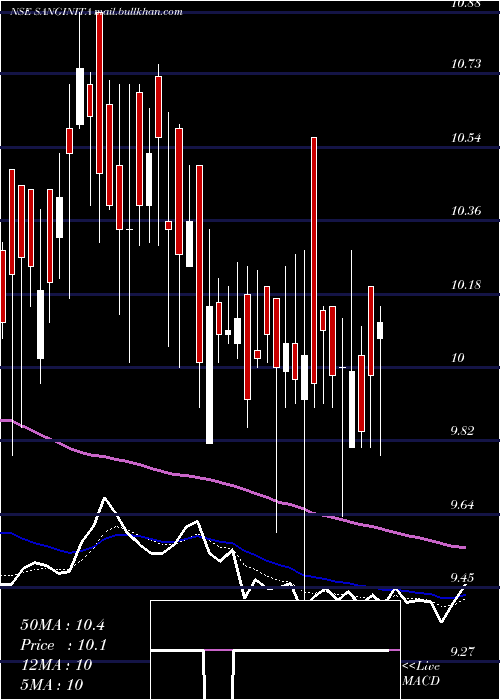Click the 9.82 price axis label
Viewport: 500px width, 700px height.
[x=462, y=431]
